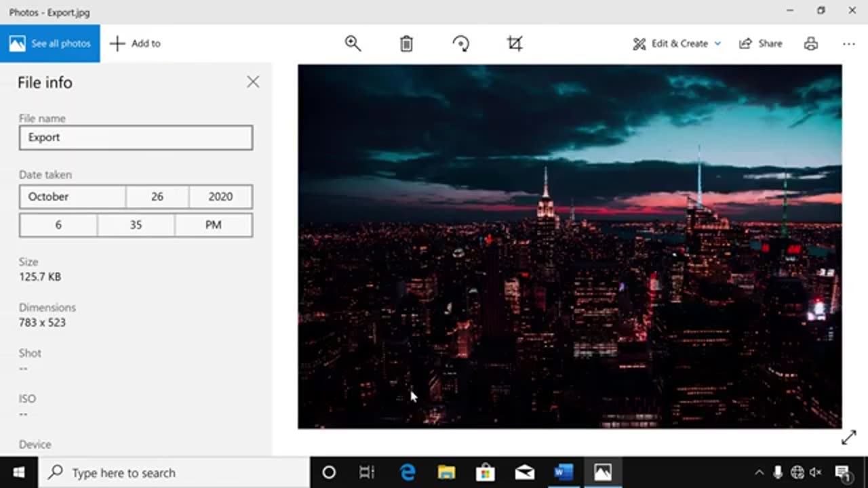The image size is (868, 488).
Task: Share the photo
Action: pyautogui.click(x=761, y=43)
